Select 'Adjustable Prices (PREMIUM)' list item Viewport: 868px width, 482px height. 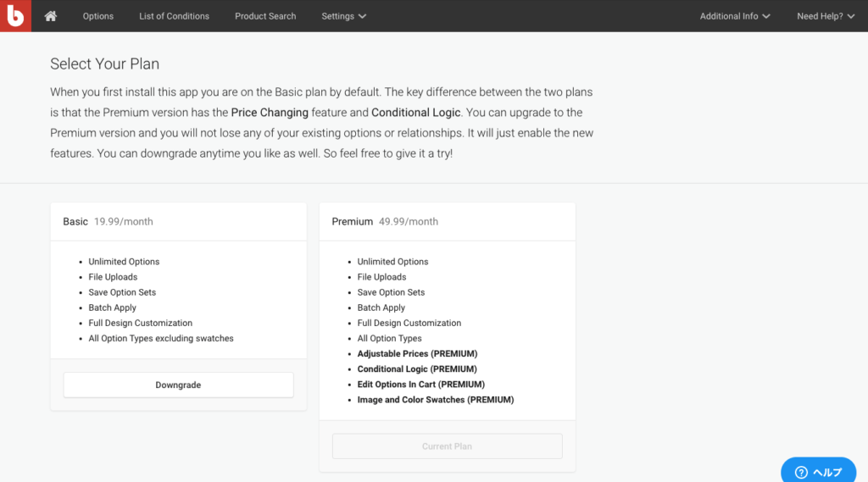[417, 353]
